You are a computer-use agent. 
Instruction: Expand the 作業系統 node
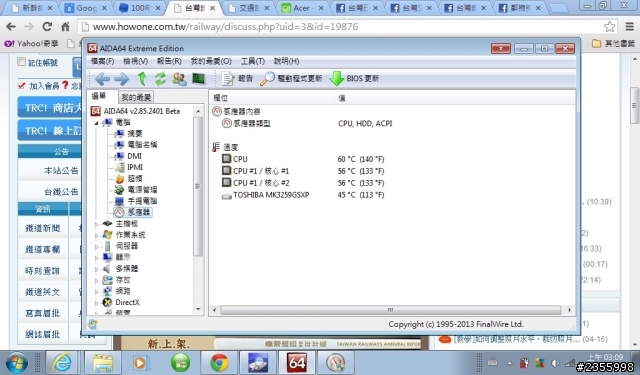pyautogui.click(x=97, y=235)
